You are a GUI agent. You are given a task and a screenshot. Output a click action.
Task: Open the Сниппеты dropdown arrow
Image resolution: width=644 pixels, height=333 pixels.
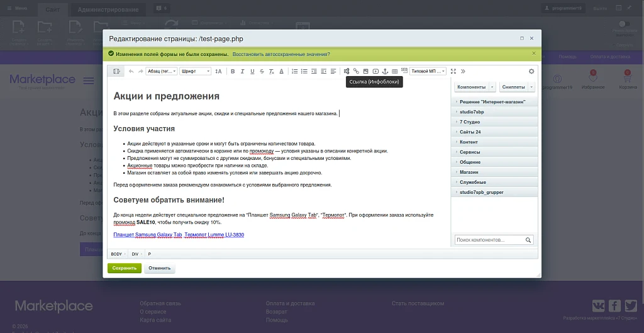531,87
